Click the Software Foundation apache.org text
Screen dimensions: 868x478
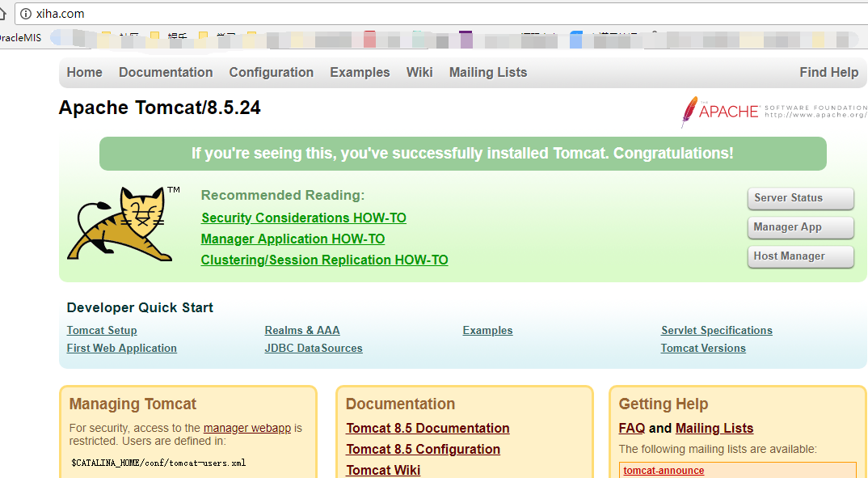pos(816,112)
